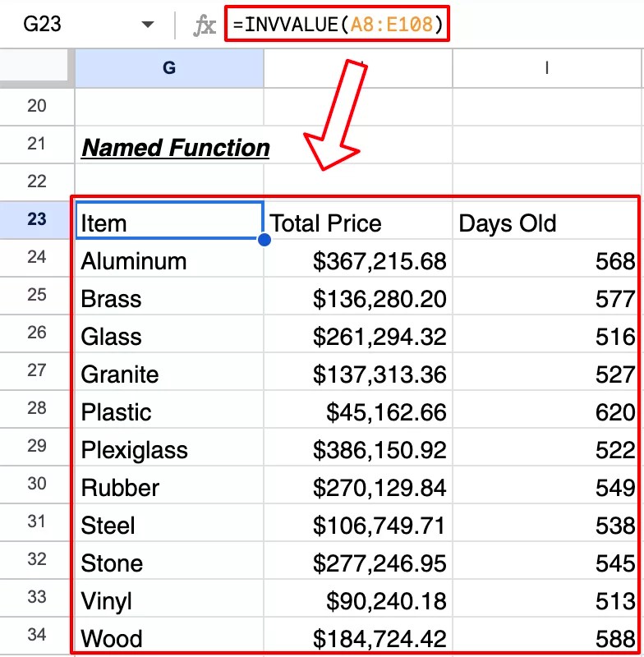Select column G by its header
Screen dimensions: 644x657
pos(168,68)
